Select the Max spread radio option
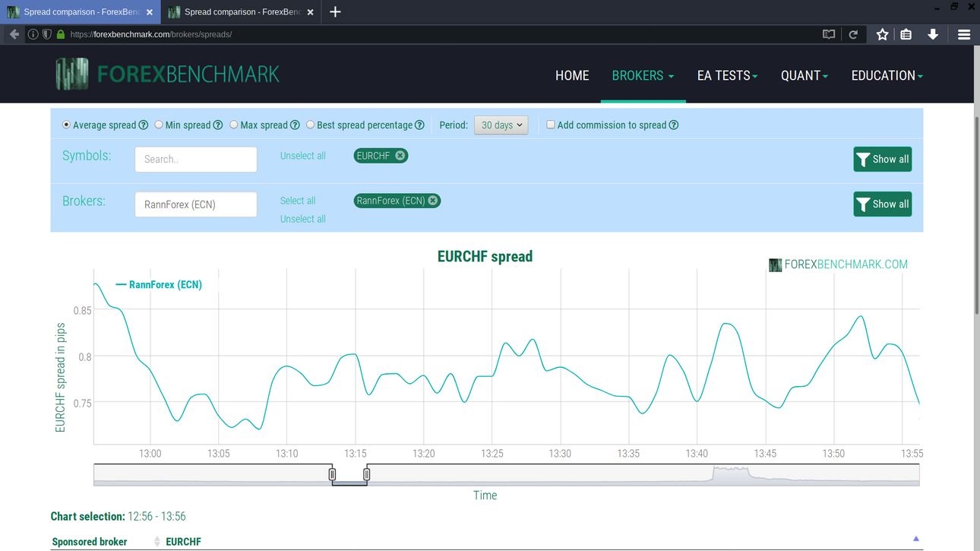This screenshot has height=551, width=980. coord(234,125)
